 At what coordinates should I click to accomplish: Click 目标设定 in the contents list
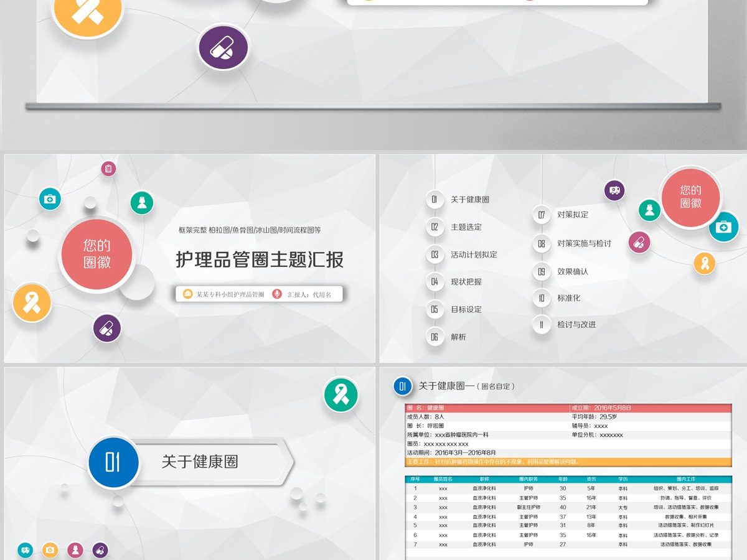(x=466, y=309)
